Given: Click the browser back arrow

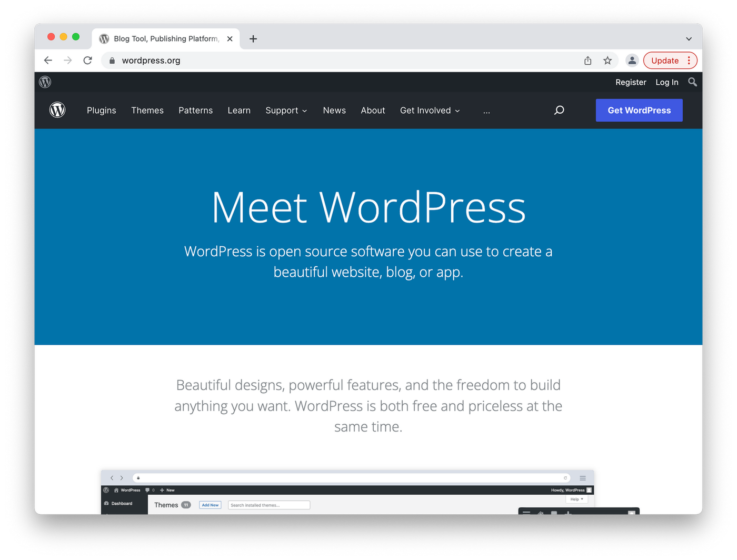Looking at the screenshot, I should click(48, 60).
